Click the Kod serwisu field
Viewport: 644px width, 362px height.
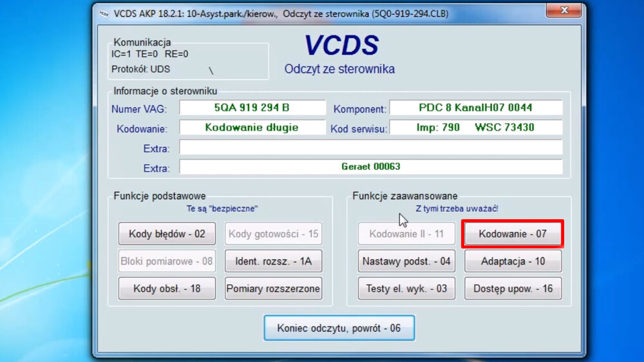tap(475, 128)
